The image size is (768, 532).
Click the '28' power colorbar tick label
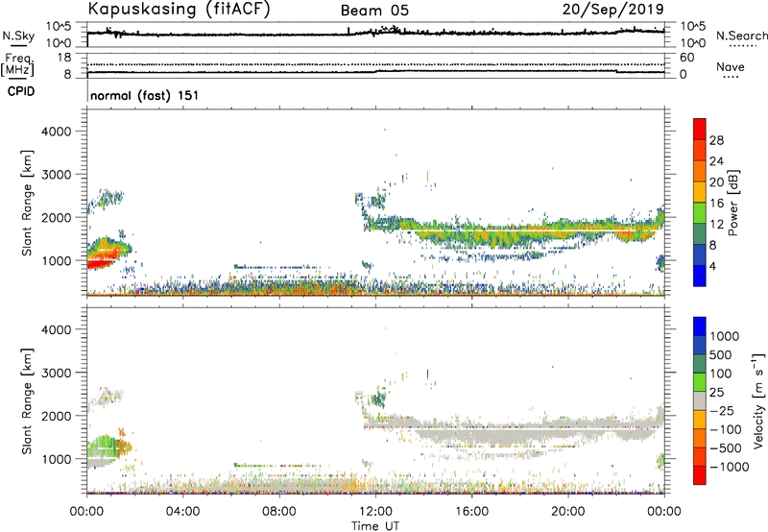point(716,140)
